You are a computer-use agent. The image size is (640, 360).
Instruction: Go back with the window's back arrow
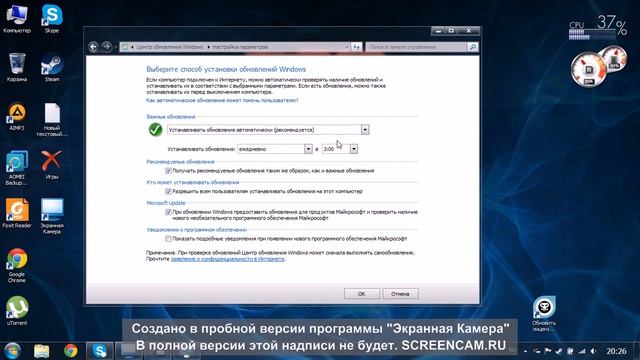tap(93, 47)
